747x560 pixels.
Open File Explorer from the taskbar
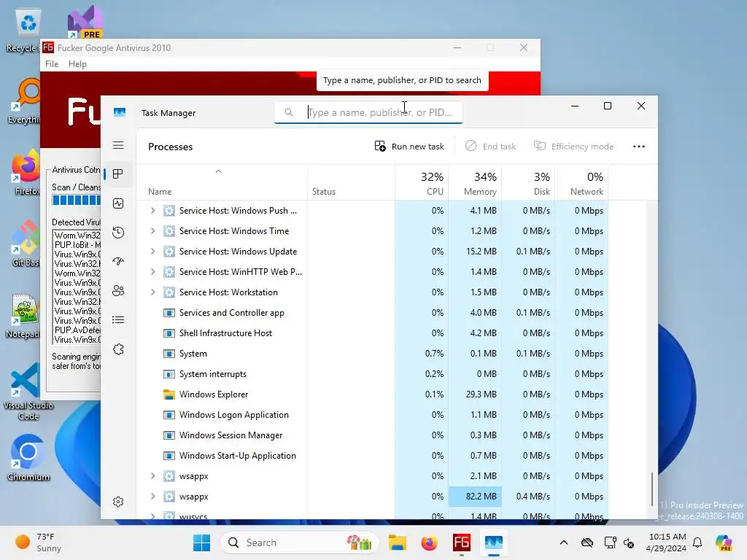click(397, 542)
